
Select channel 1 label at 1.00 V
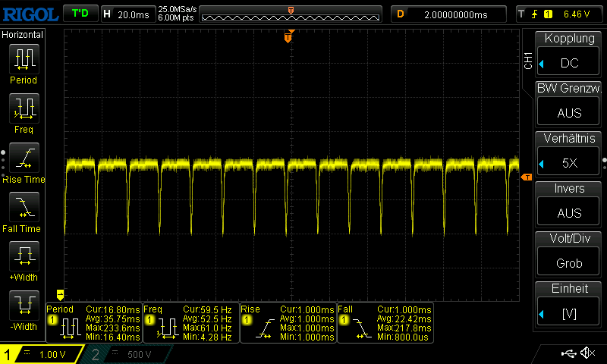[42, 354]
